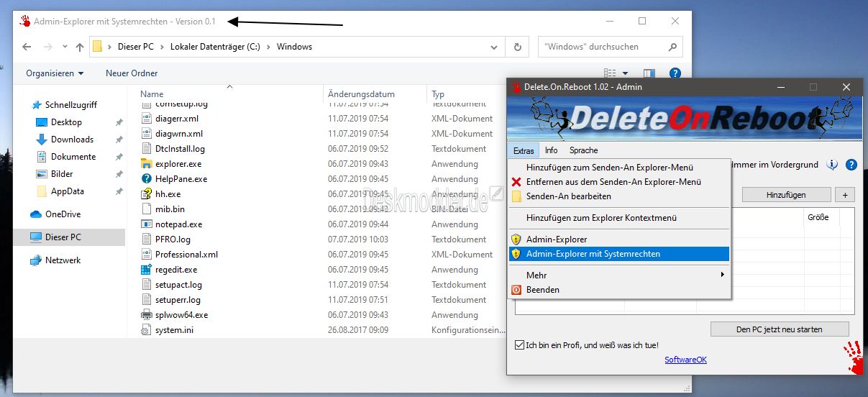Select file setupact.log

pyautogui.click(x=178, y=285)
